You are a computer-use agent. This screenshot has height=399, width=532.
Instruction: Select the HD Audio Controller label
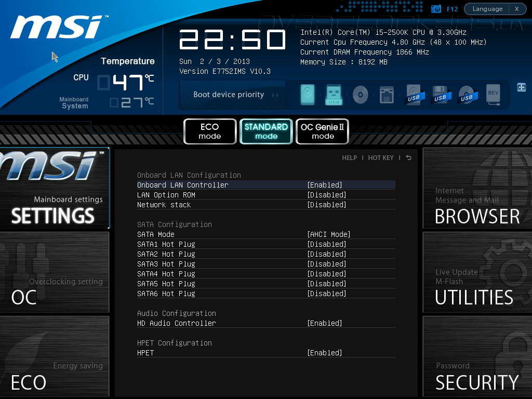[177, 323]
